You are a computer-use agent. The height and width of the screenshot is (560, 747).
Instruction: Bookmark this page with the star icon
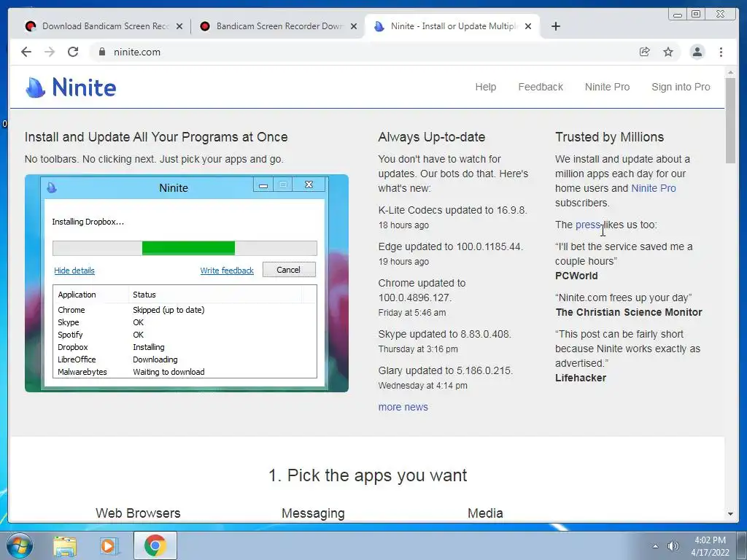(668, 52)
